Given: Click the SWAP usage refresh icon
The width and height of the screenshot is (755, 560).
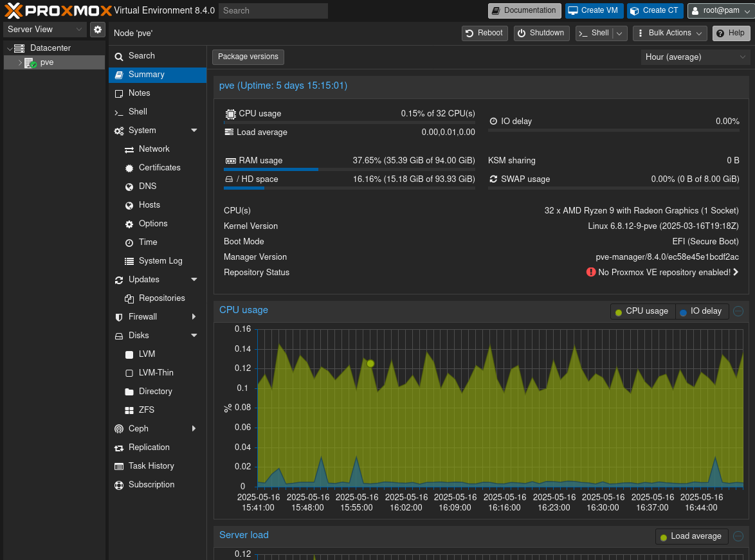Looking at the screenshot, I should pyautogui.click(x=493, y=179).
